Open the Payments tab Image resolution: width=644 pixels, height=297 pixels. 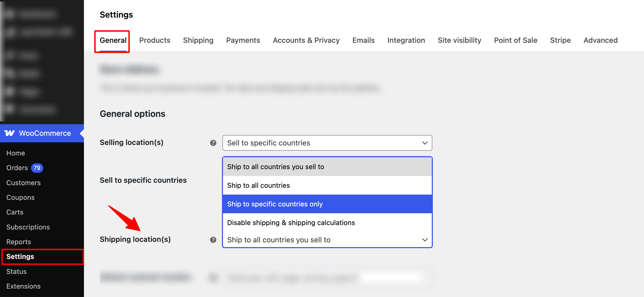coord(243,40)
